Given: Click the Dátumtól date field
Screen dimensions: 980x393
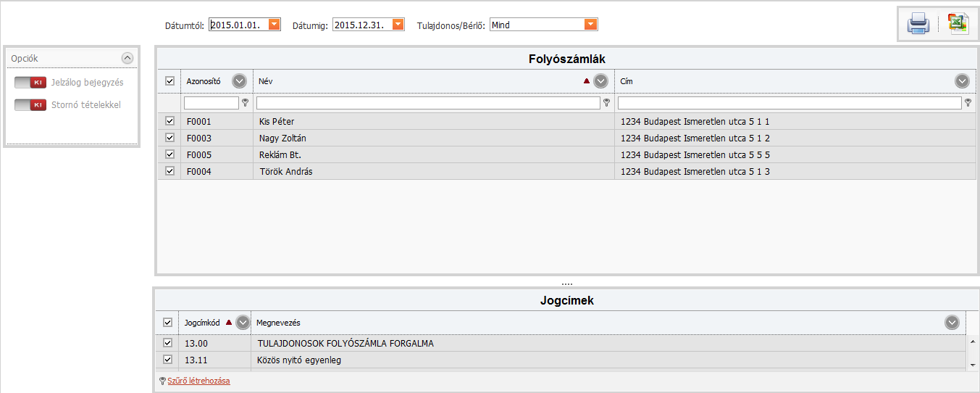Looking at the screenshot, I should tap(238, 25).
